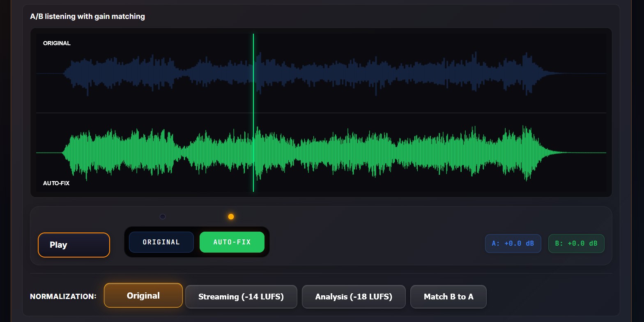The height and width of the screenshot is (322, 644).
Task: Click the Play button
Action: point(74,245)
